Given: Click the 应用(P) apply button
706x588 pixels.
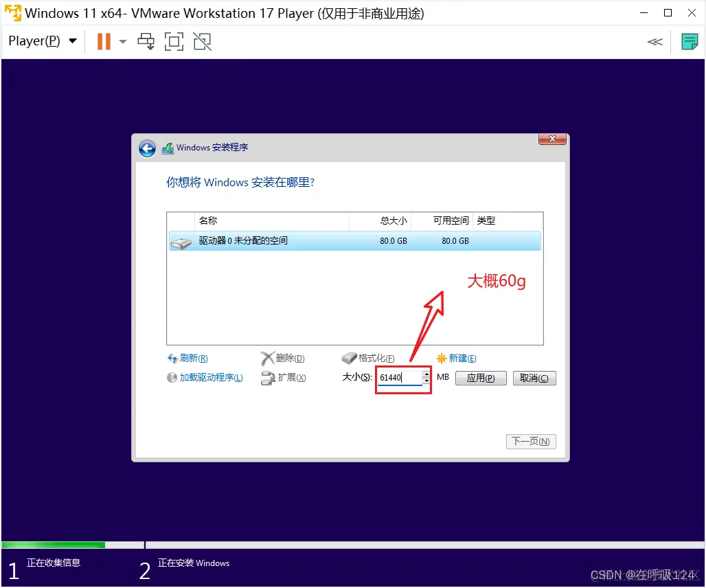Looking at the screenshot, I should pos(481,378).
